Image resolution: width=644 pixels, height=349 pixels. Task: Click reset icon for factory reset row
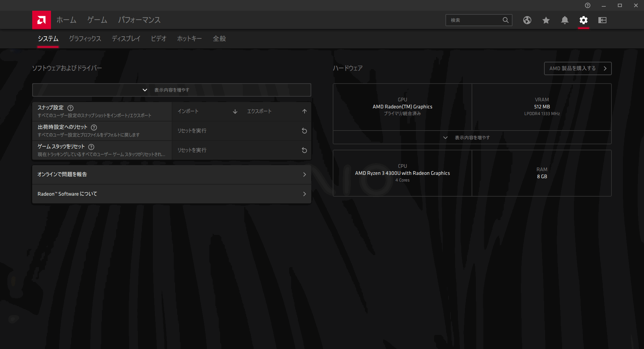tap(305, 131)
